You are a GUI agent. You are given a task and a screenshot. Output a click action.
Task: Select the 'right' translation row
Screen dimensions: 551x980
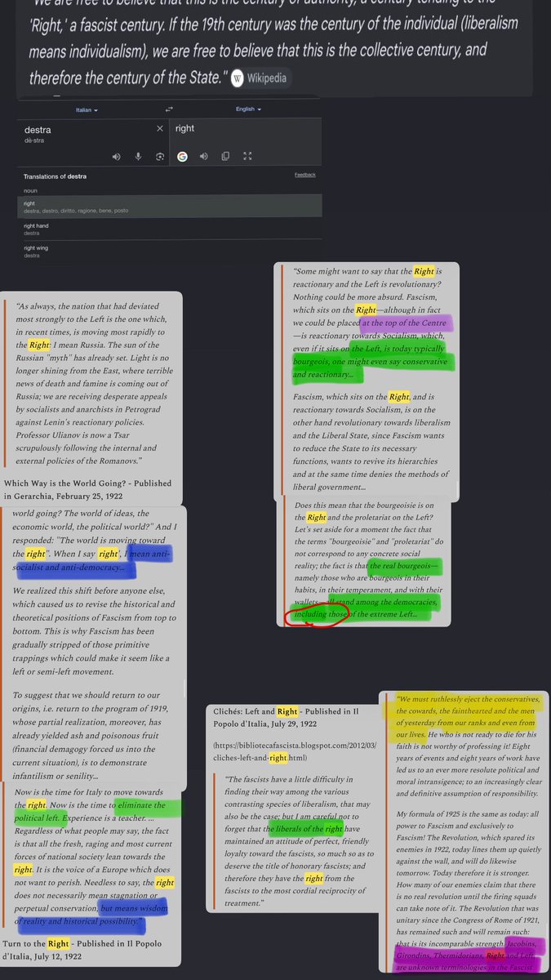(170, 206)
